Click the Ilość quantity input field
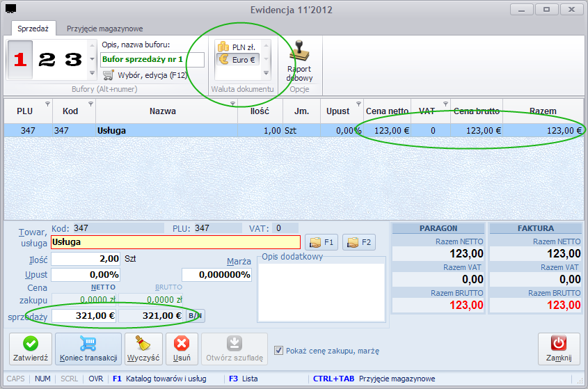 tap(86, 259)
